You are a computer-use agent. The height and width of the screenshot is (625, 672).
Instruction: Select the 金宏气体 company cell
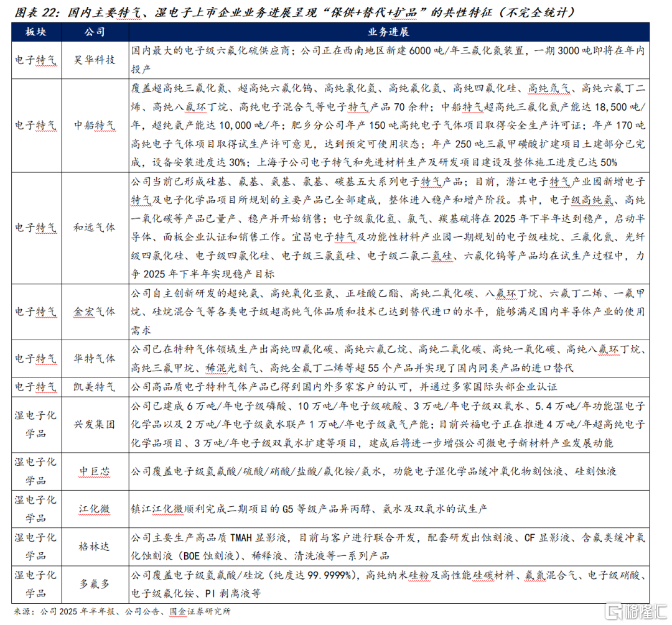94,312
